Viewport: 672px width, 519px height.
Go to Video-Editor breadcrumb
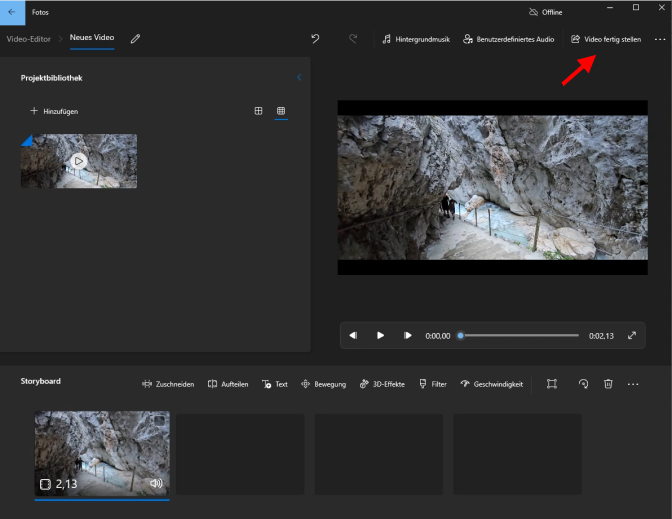pos(30,38)
